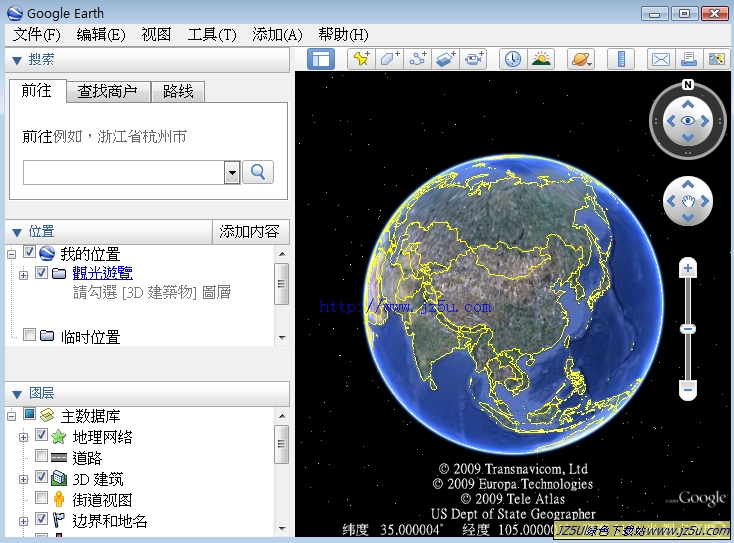This screenshot has width=734, height=543.
Task: Add an image overlay
Action: click(446, 59)
